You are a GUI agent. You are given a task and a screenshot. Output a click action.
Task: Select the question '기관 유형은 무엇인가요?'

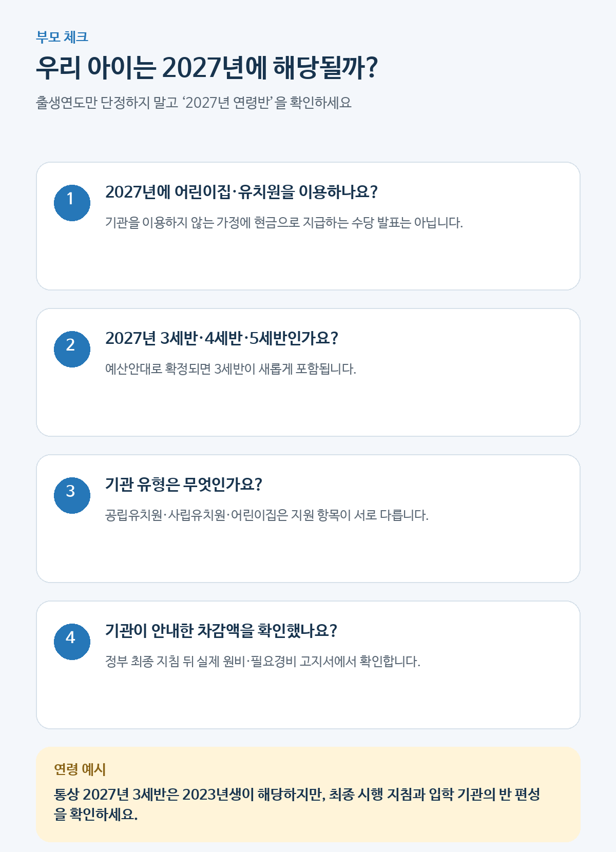pyautogui.click(x=184, y=485)
